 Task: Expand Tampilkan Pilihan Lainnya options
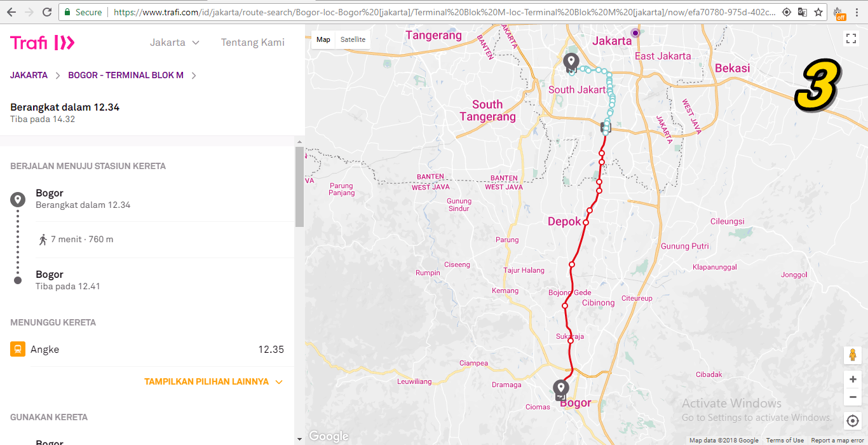[x=213, y=382]
